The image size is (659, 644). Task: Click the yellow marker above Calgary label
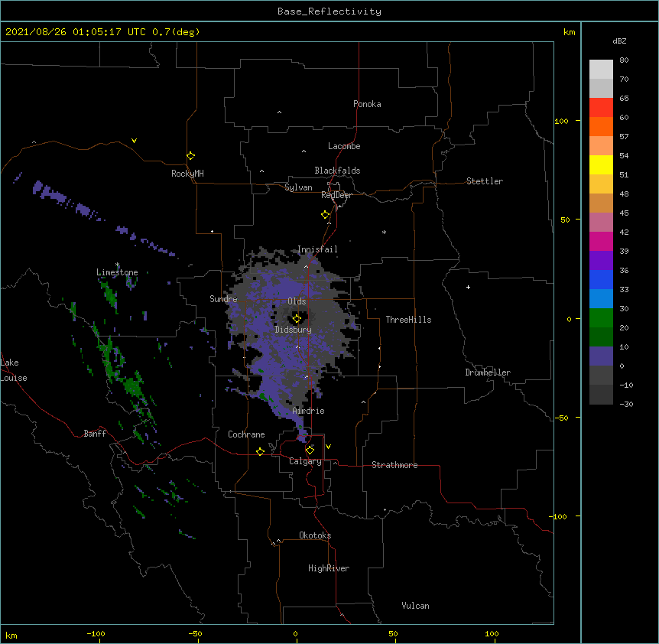310,450
